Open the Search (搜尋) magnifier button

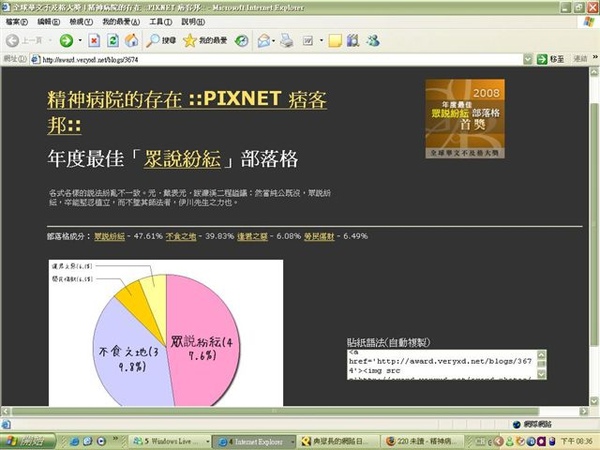click(161, 40)
